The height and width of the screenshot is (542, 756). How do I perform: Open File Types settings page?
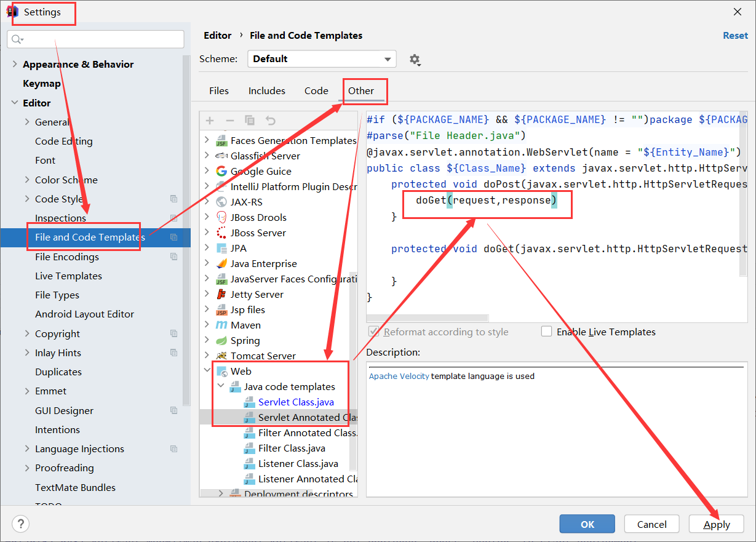click(x=57, y=295)
